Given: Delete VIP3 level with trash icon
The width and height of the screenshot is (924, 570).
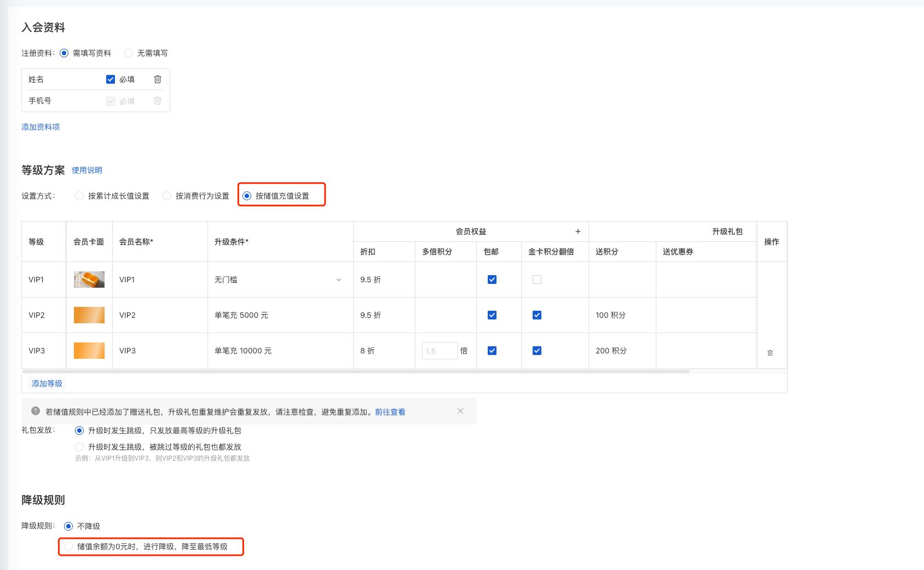Looking at the screenshot, I should 770,353.
